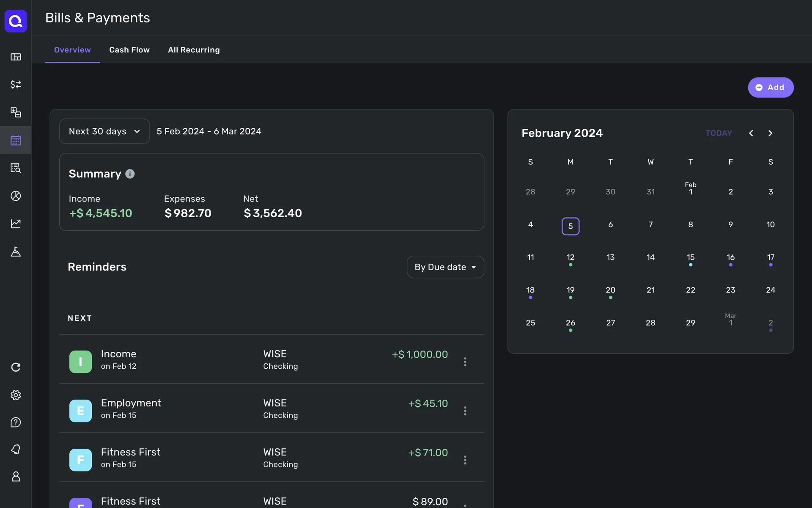The image size is (812, 508).
Task: Open the transactions icon in sidebar
Action: pyautogui.click(x=16, y=85)
